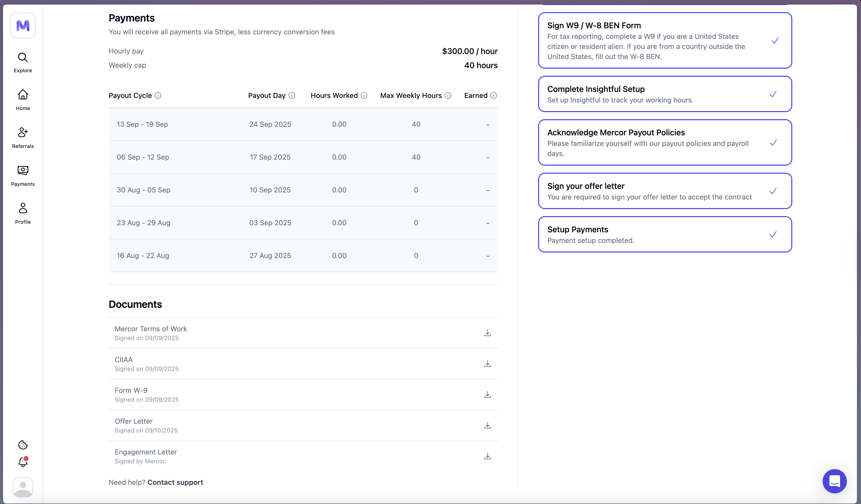Open notifications bell
Image resolution: width=861 pixels, height=504 pixels.
(x=23, y=462)
